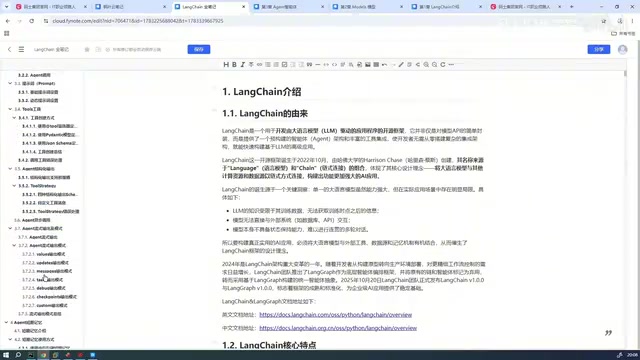Open a new browser tab
Viewport: 640px width, 360px height.
click(x=571, y=7)
